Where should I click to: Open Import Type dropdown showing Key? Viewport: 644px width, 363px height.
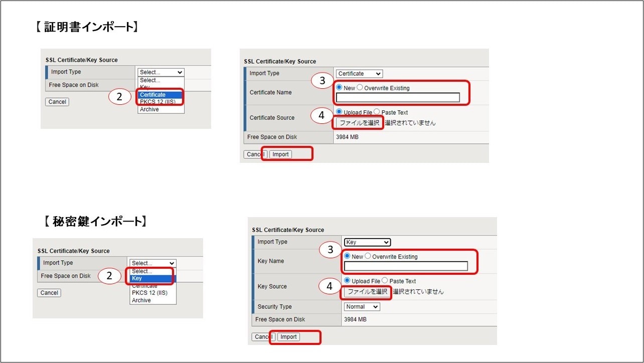(x=367, y=242)
